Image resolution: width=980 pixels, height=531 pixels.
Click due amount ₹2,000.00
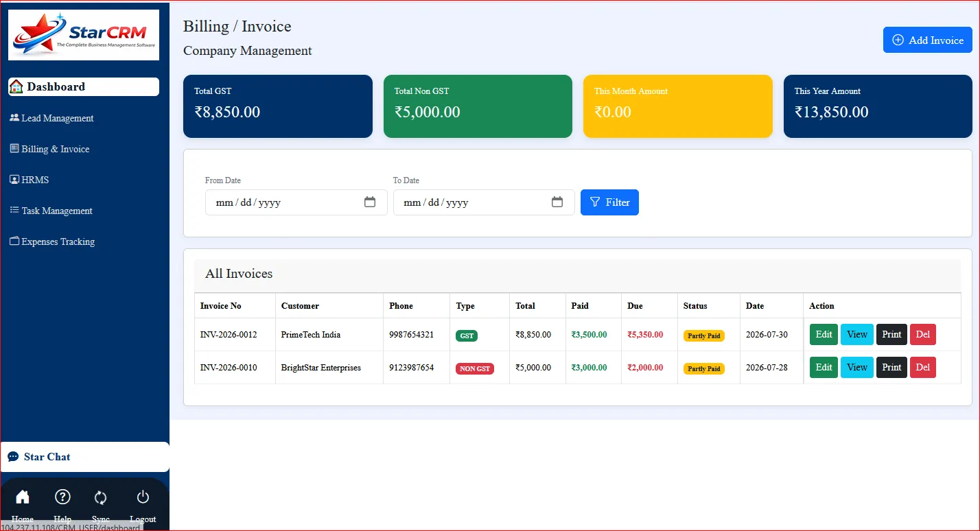click(645, 368)
